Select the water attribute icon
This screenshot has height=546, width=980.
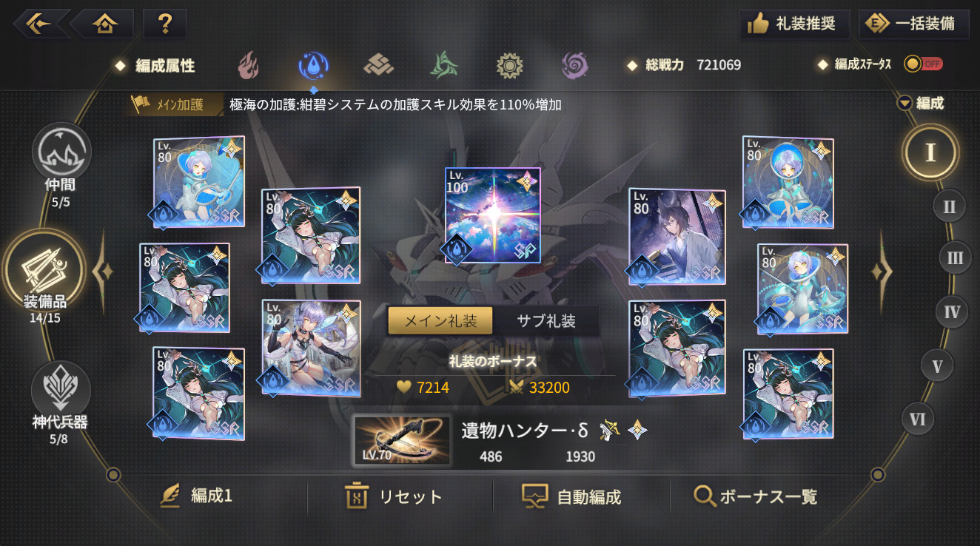pos(313,66)
